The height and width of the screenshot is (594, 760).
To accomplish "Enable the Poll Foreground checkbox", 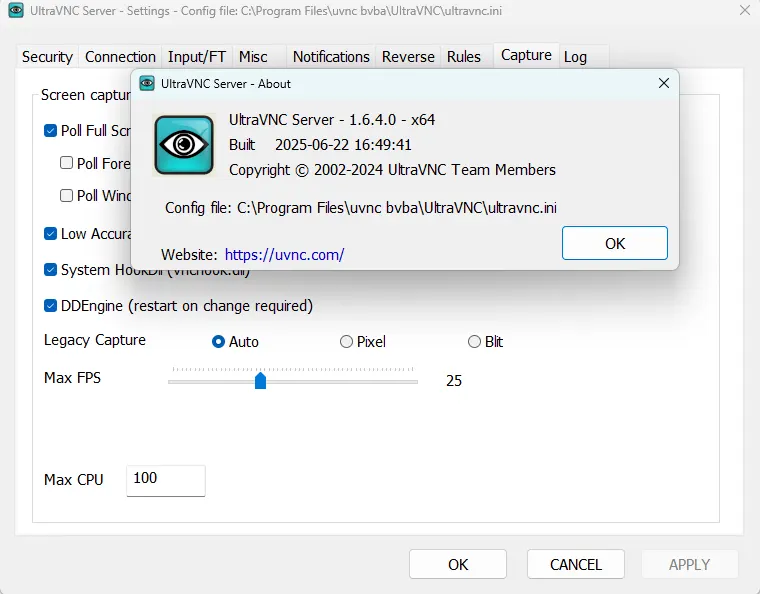I will coord(67,163).
